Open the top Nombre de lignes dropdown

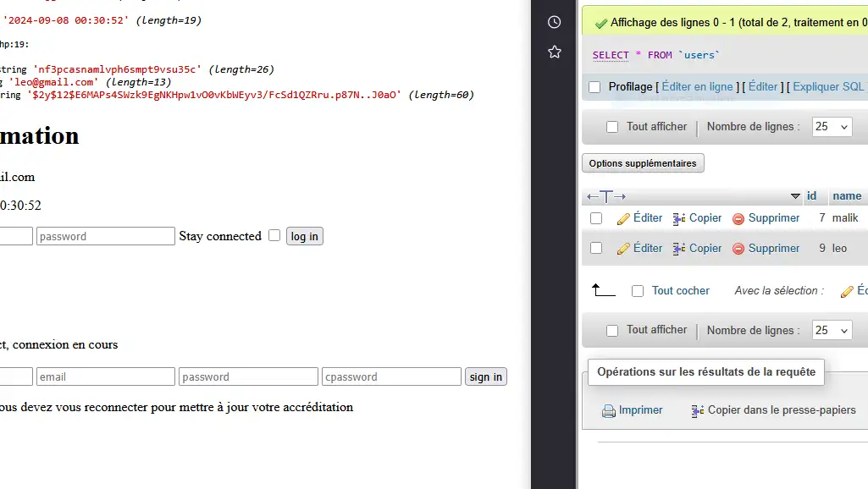tap(832, 127)
